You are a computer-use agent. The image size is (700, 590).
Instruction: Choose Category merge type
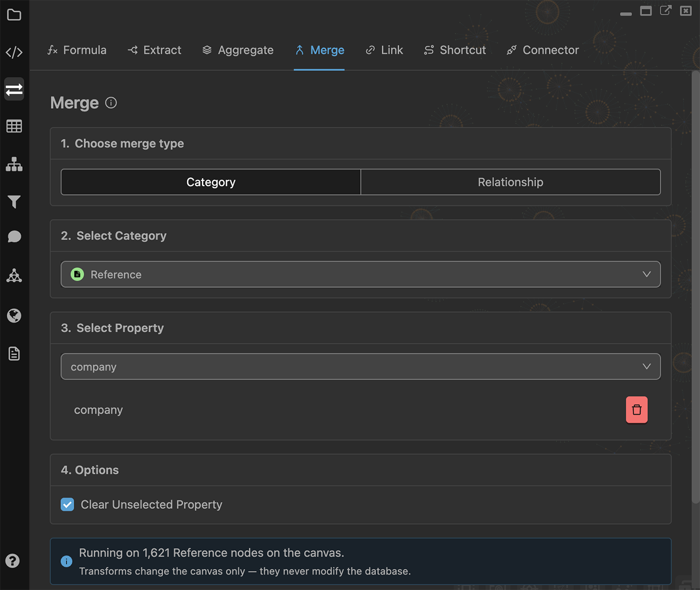[211, 182]
